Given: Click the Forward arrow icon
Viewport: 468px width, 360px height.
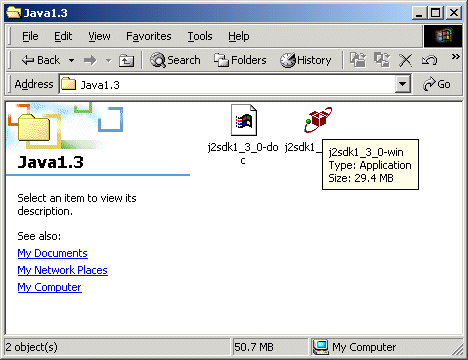Looking at the screenshot, I should pos(90,60).
